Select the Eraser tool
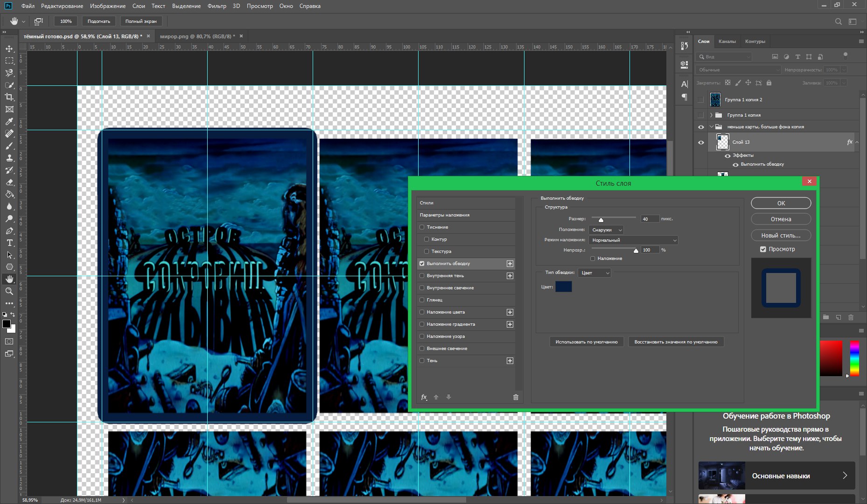 [x=9, y=182]
